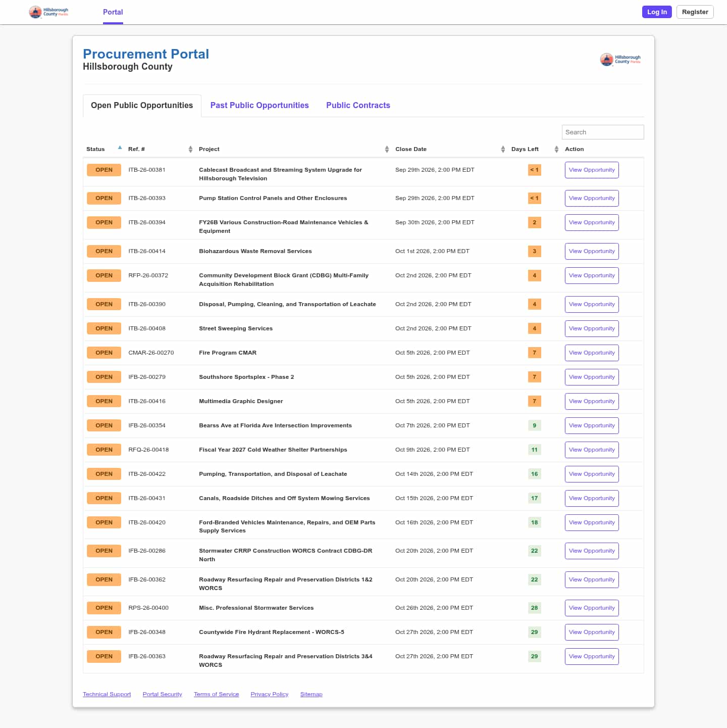Click the Days Left badge showing 28
The height and width of the screenshot is (728, 727).
[534, 608]
